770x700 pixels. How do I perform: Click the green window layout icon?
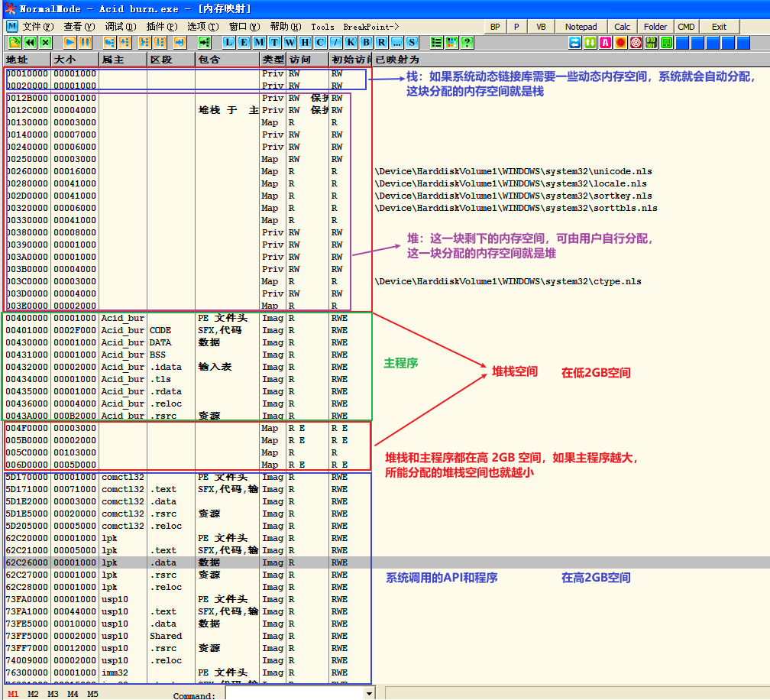point(666,43)
